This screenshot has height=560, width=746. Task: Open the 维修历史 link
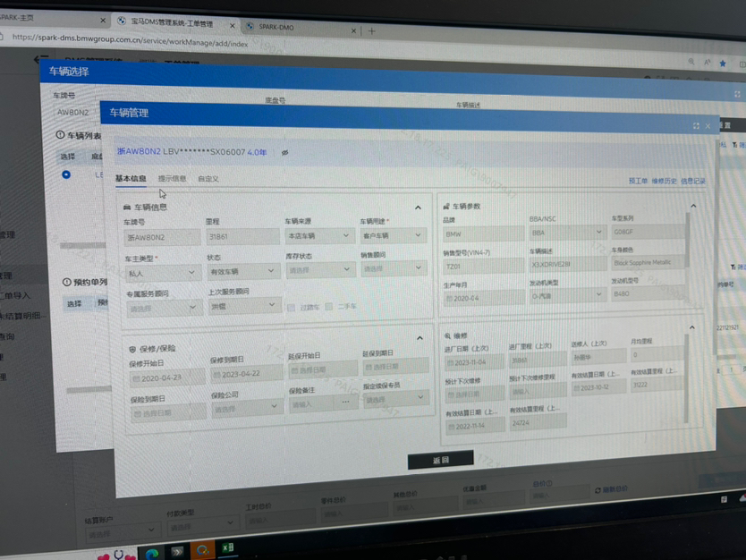pos(665,181)
